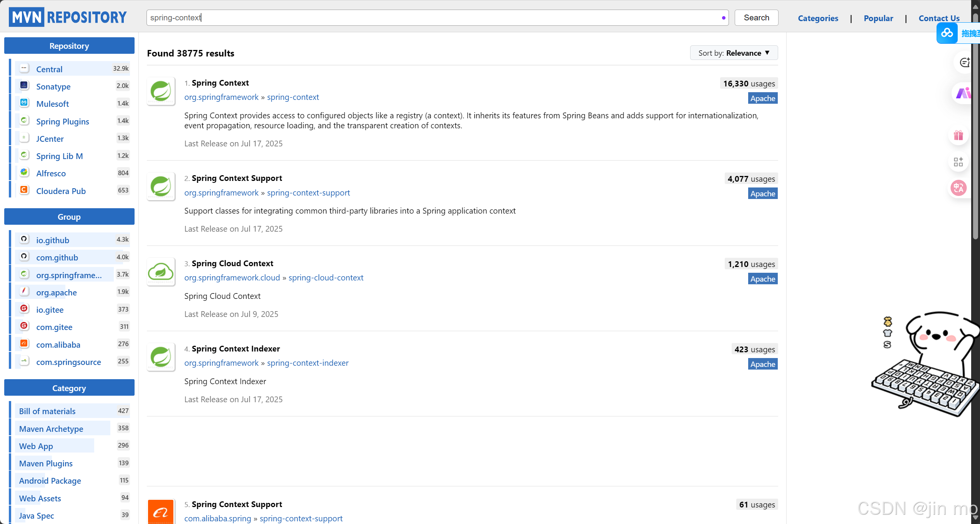
Task: Open the Alibaba orange logo for result 5
Action: click(x=161, y=512)
